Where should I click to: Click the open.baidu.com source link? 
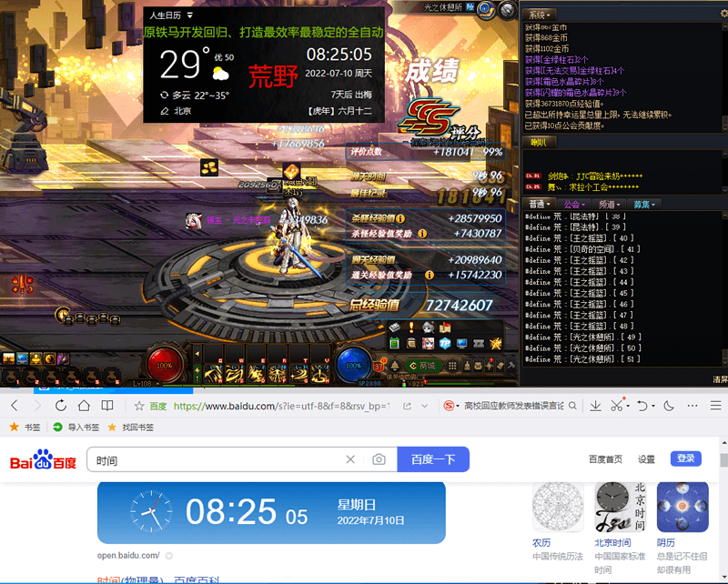click(x=128, y=555)
